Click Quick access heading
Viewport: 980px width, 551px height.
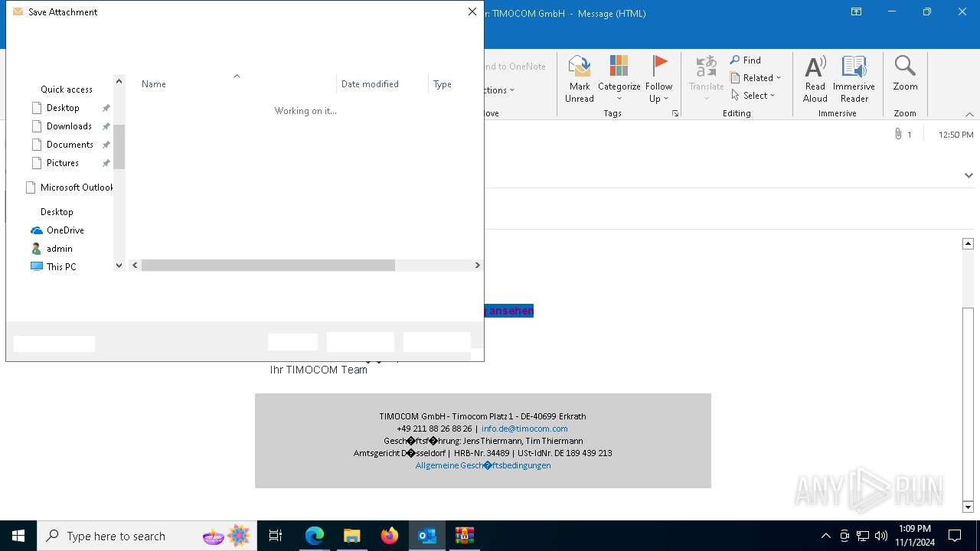66,90
